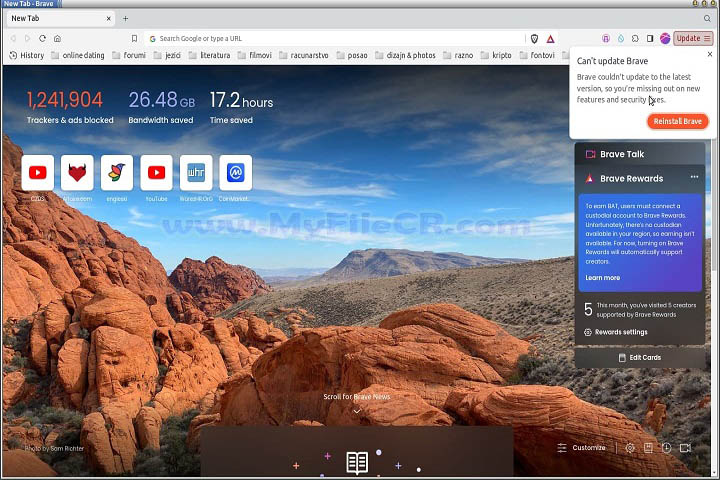Click the 17.2 hours Time saved stat
The height and width of the screenshot is (480, 720).
(242, 107)
